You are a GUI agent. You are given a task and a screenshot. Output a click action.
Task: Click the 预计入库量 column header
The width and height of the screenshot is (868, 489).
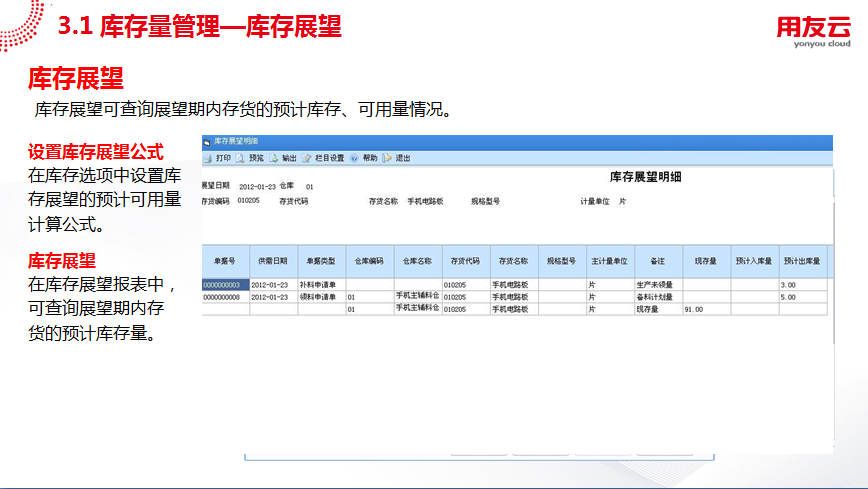coord(754,261)
